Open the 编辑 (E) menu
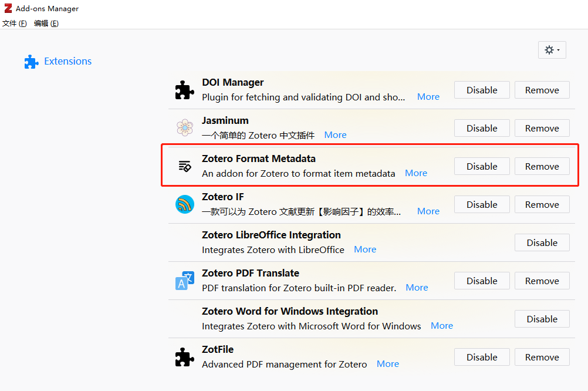 tap(46, 23)
